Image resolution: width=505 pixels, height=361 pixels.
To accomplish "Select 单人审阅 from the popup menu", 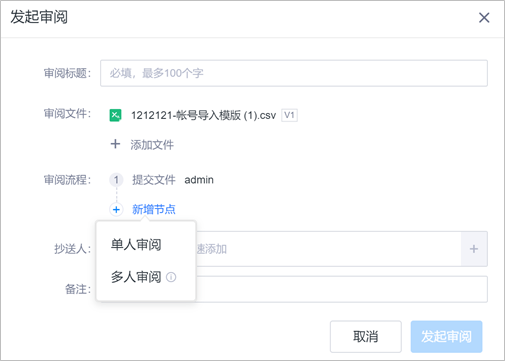I will (x=136, y=245).
